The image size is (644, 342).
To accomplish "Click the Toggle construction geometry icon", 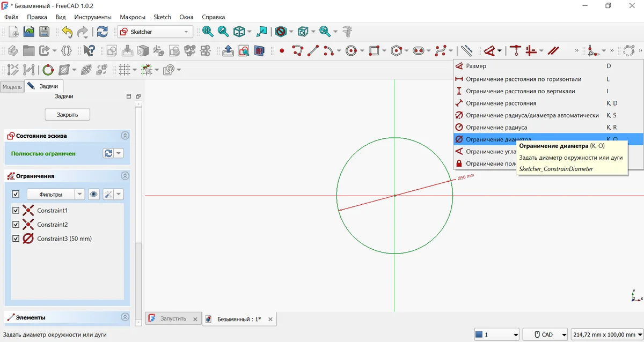I will coord(466,51).
